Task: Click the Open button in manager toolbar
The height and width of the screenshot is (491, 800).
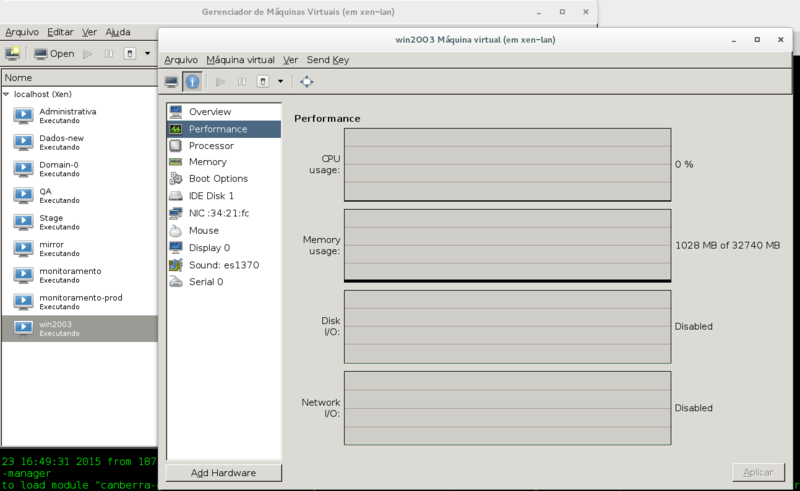Action: (54, 53)
